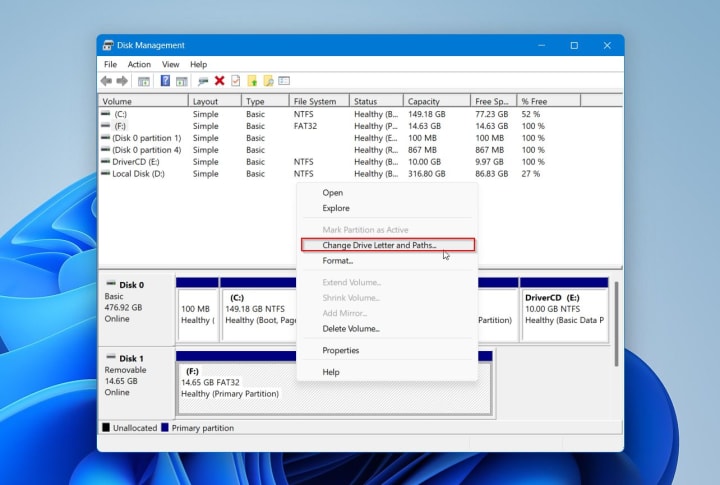Sort by the Volume column header
This screenshot has height=485, width=720.
point(143,101)
